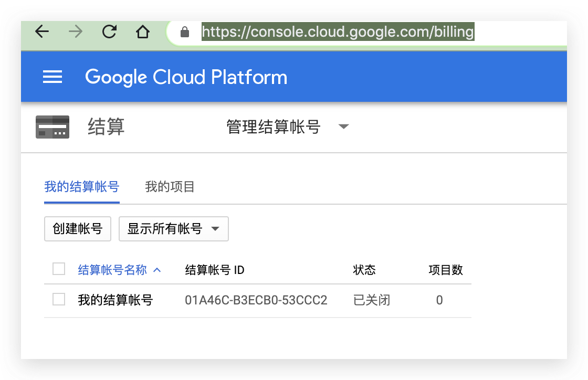Click the padlock site security icon
Screen dimensions: 588x380
[184, 32]
